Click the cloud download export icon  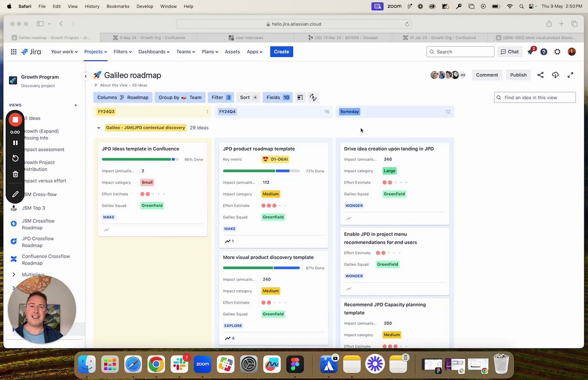coord(555,75)
